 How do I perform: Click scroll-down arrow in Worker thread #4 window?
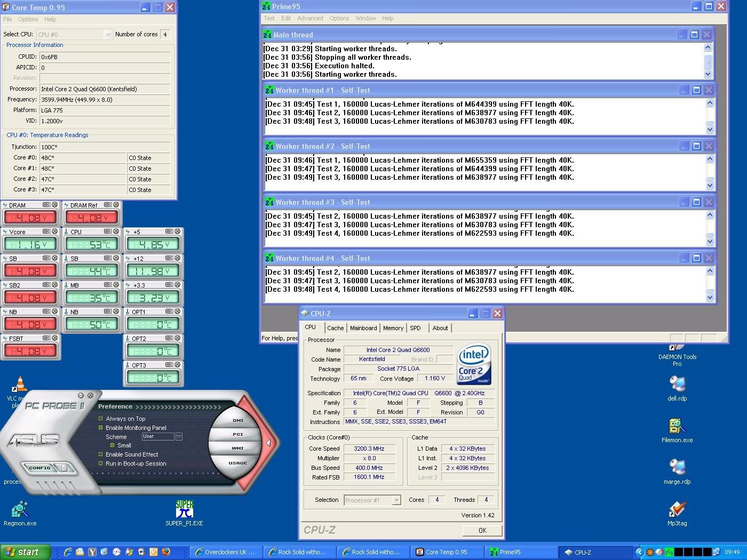click(x=710, y=297)
